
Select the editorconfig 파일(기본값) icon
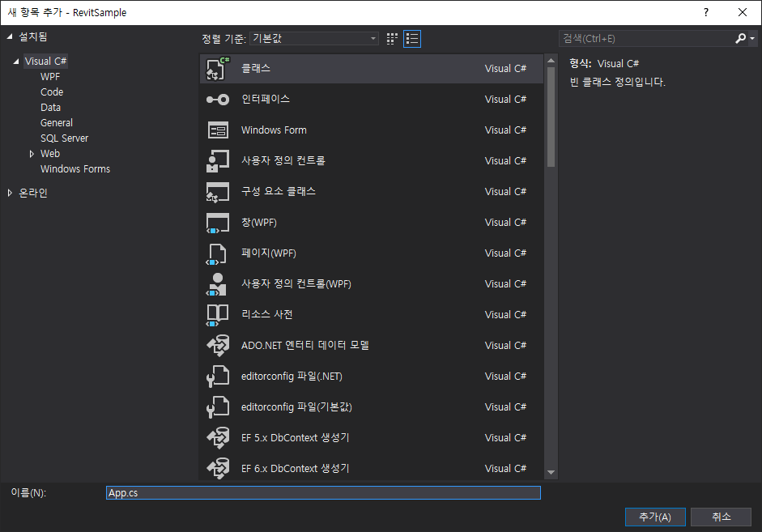(x=218, y=407)
